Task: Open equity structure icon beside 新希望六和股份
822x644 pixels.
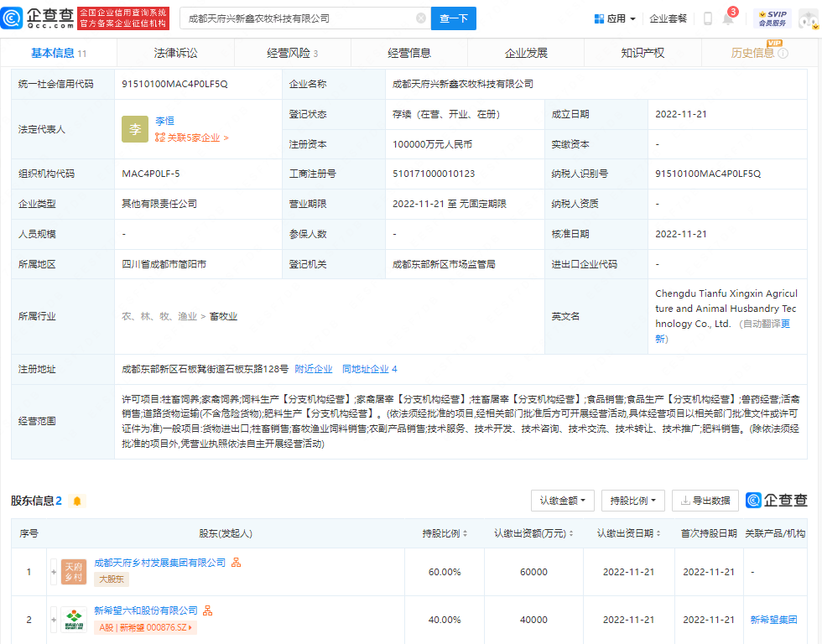Action: pos(208,610)
